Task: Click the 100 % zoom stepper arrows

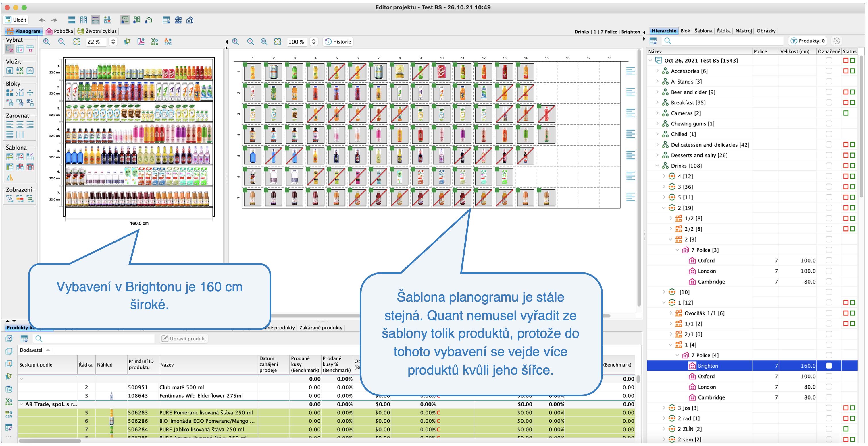Action: pos(314,42)
